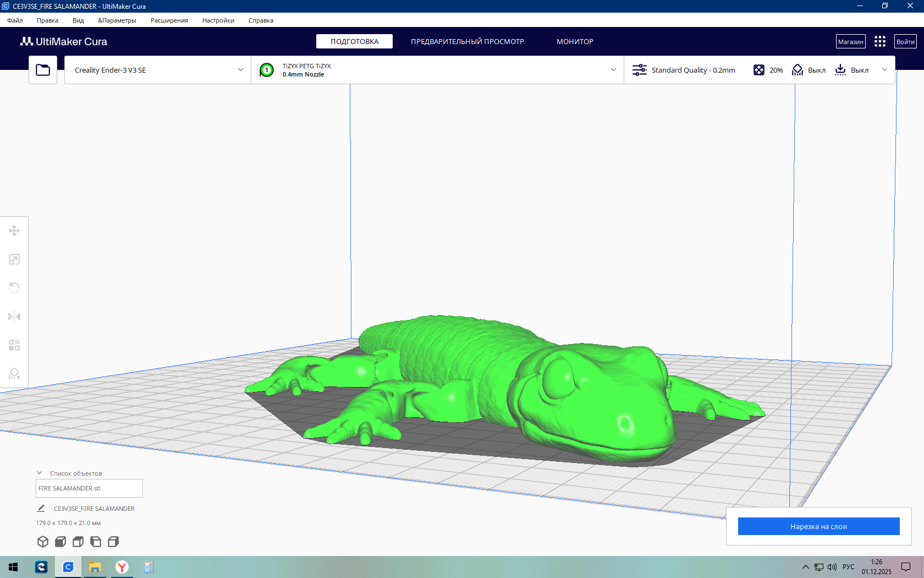Viewport: 924px width, 578px height.
Task: Select the Rotate tool in left toolbar
Action: pyautogui.click(x=14, y=288)
